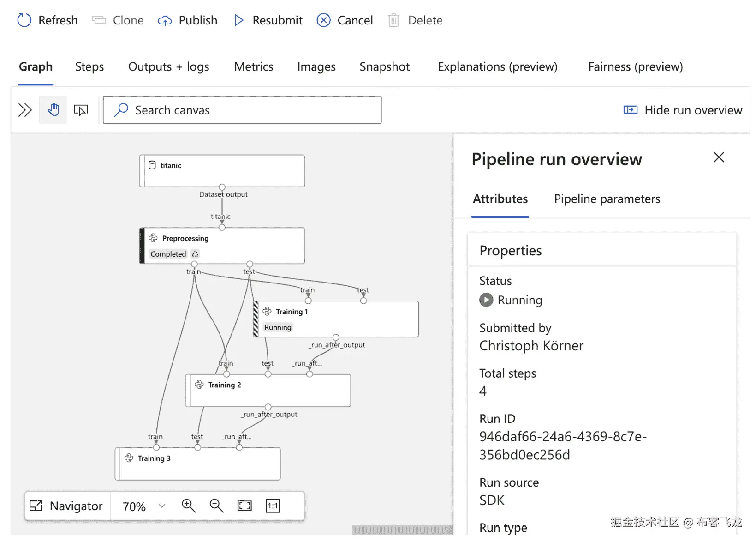Activate the select pointer mode icon
This screenshot has height=542, width=756.
point(81,110)
